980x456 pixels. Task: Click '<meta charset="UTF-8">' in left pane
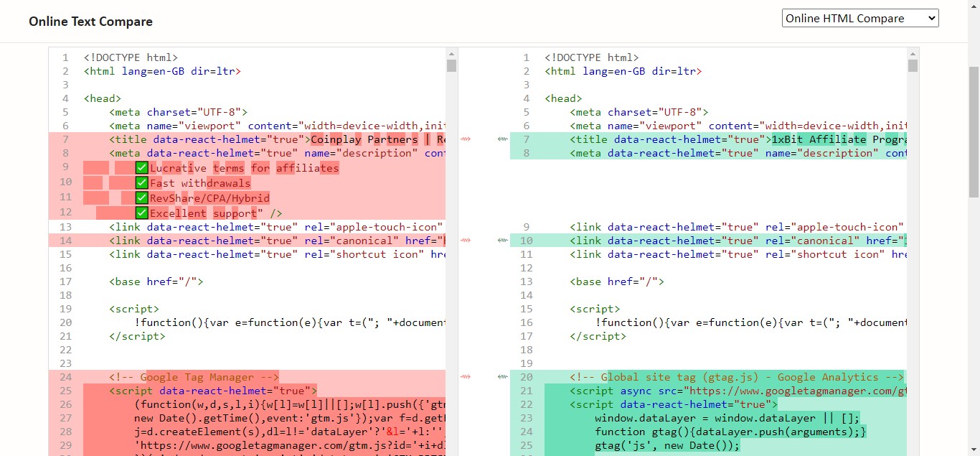tap(178, 112)
